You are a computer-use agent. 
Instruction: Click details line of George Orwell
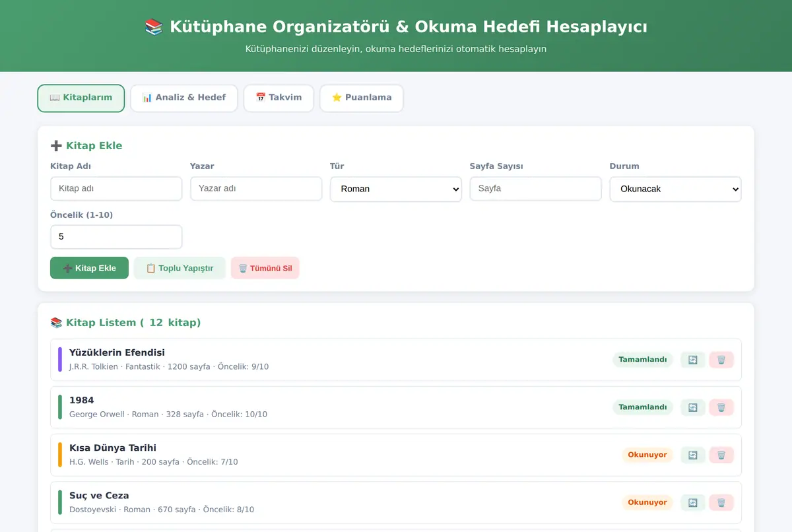coord(168,415)
